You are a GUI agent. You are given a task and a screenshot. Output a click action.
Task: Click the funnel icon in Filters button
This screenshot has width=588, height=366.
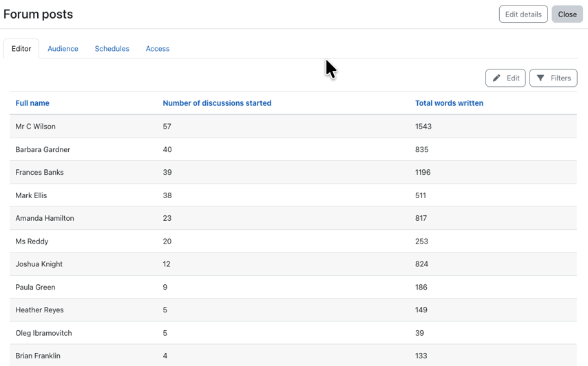pyautogui.click(x=540, y=78)
